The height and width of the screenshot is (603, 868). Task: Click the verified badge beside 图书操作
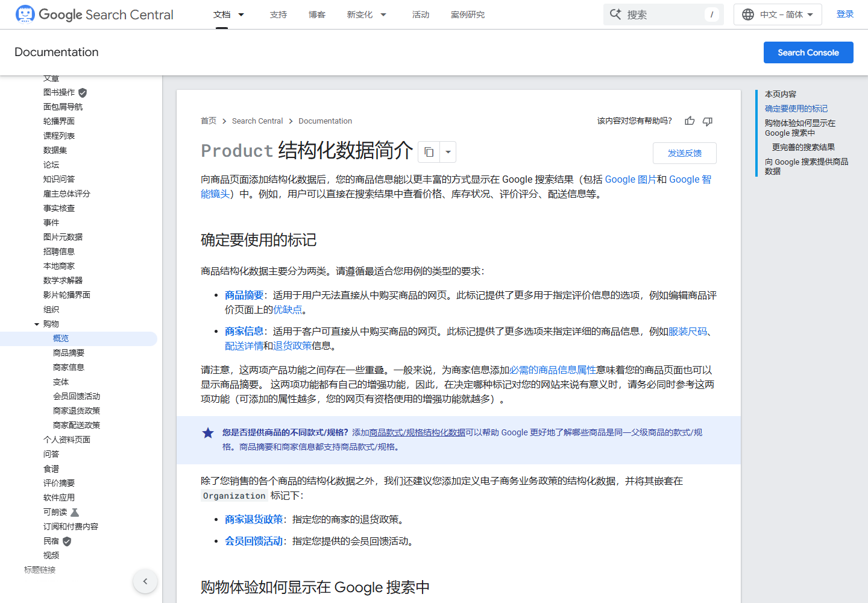click(x=83, y=93)
